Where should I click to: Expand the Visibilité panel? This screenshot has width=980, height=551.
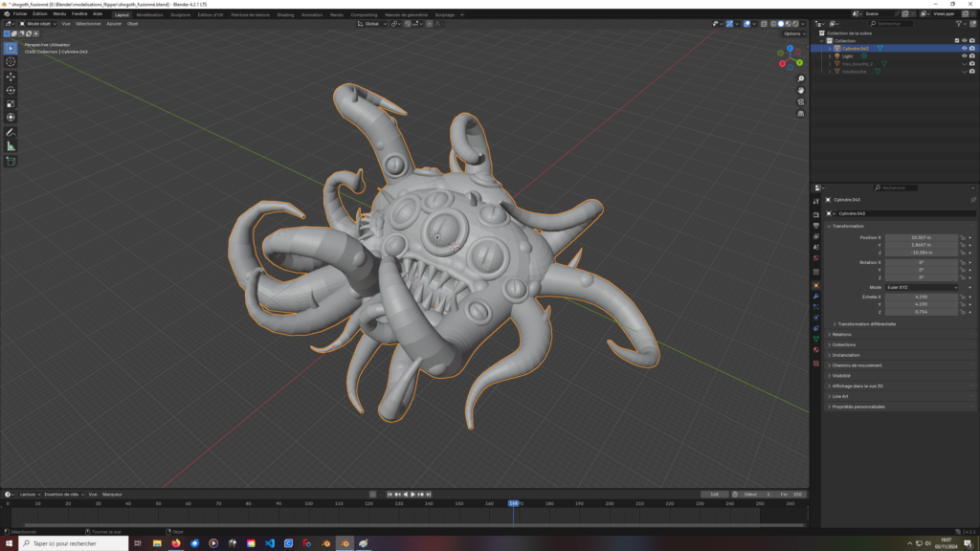pos(900,375)
